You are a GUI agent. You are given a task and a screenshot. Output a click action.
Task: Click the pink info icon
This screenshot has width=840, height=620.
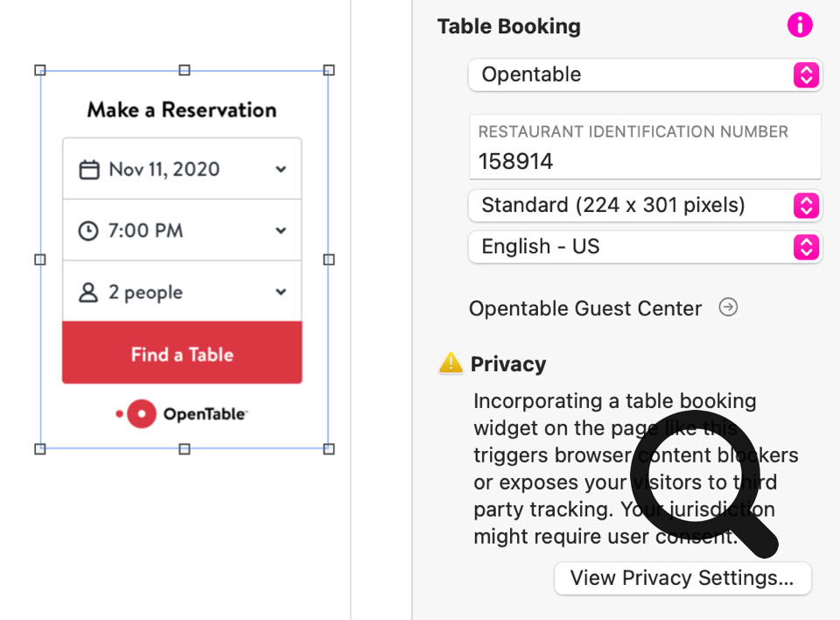tap(800, 25)
